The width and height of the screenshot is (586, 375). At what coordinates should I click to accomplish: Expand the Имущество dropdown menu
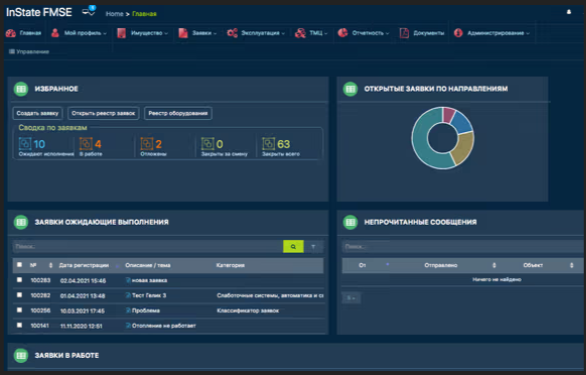point(166,33)
